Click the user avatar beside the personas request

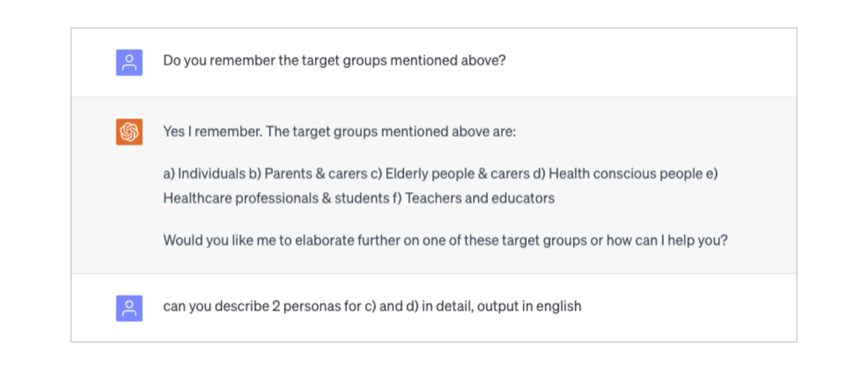click(x=129, y=308)
